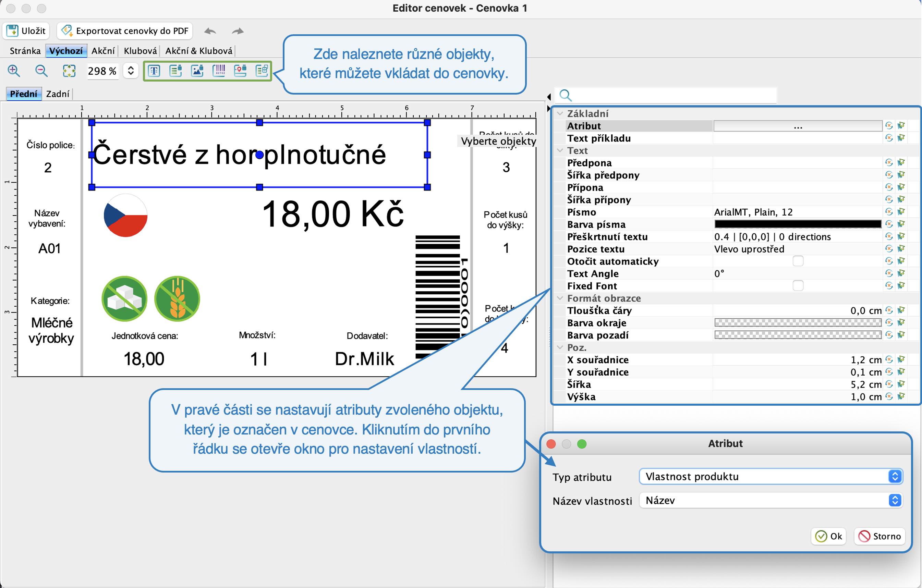Reset the Předpona row value

(889, 162)
